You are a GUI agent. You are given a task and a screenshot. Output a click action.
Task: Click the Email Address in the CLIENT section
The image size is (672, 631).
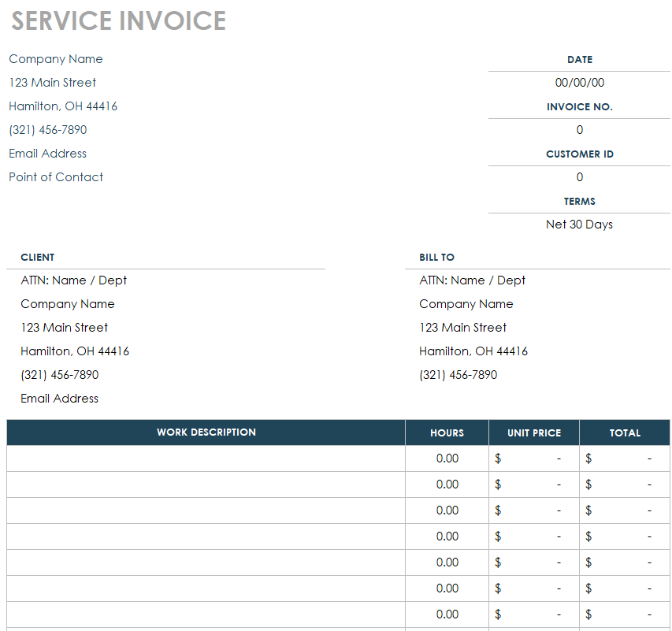click(x=60, y=399)
